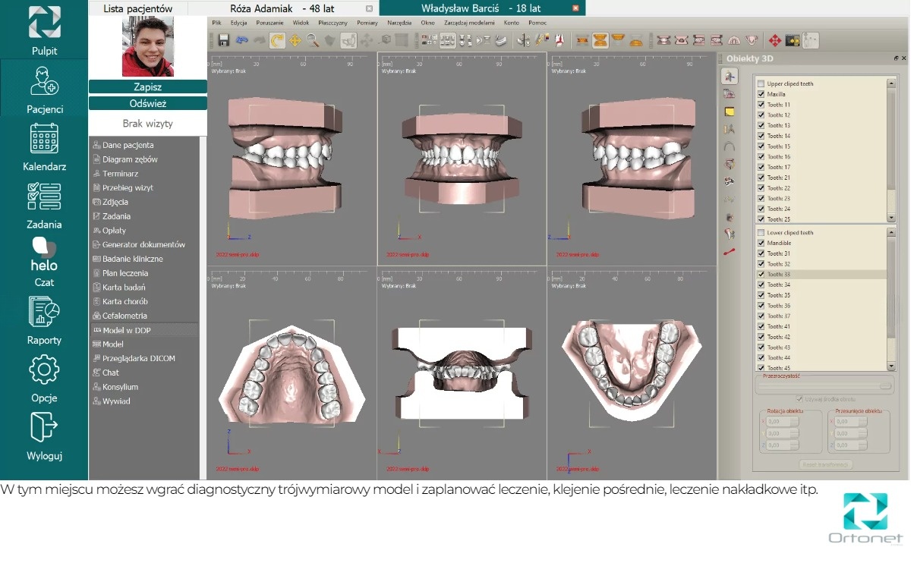The width and height of the screenshot is (917, 588).
Task: Uncheck the Maxilla checkbox
Action: pos(761,95)
